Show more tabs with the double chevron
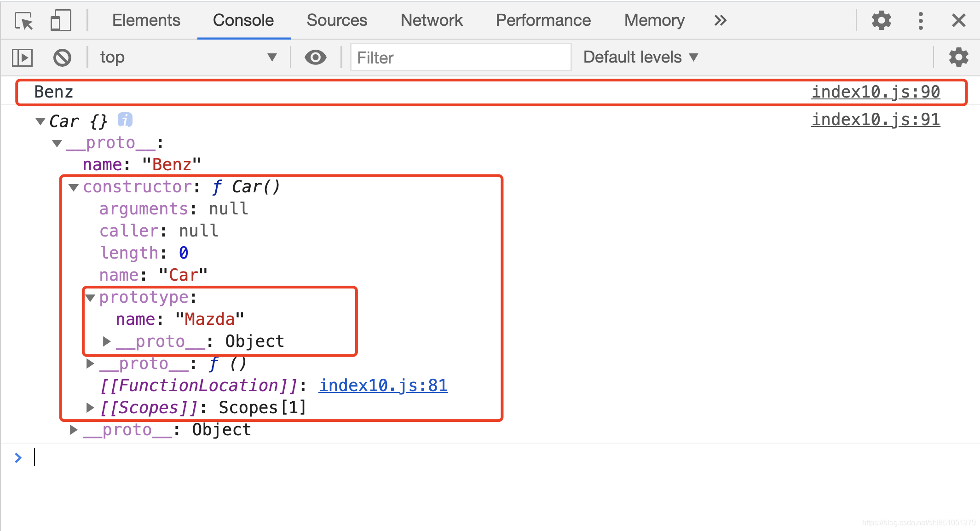The image size is (980, 531). tap(721, 20)
